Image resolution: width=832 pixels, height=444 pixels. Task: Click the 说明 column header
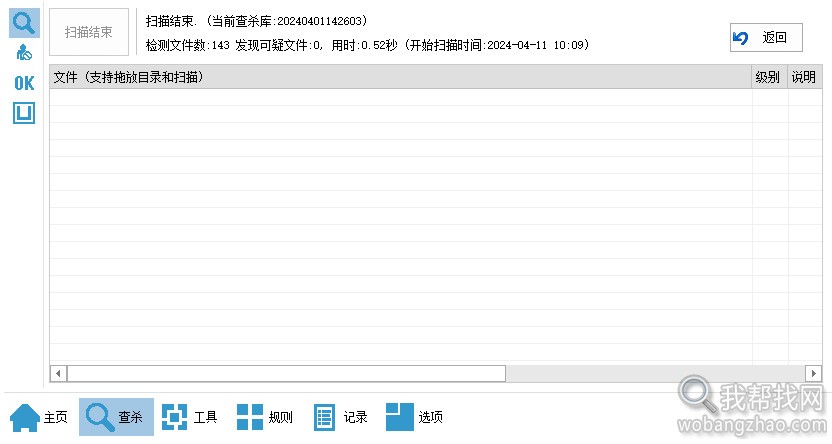coord(804,77)
